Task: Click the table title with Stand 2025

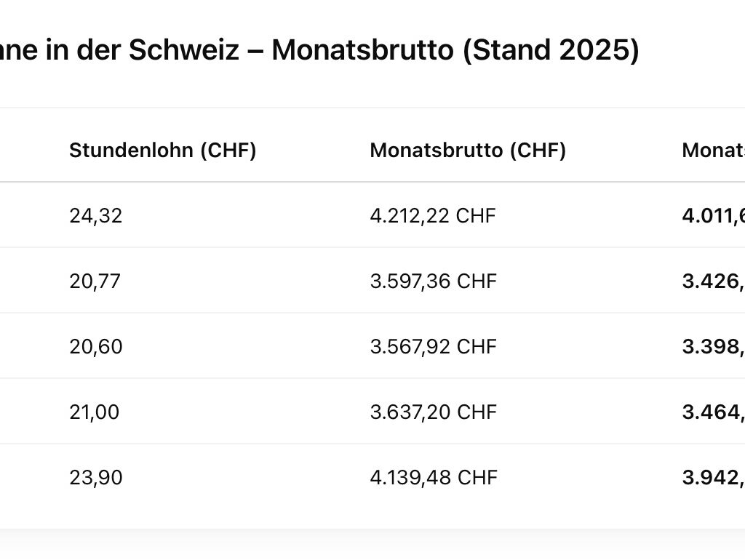Action: [319, 50]
